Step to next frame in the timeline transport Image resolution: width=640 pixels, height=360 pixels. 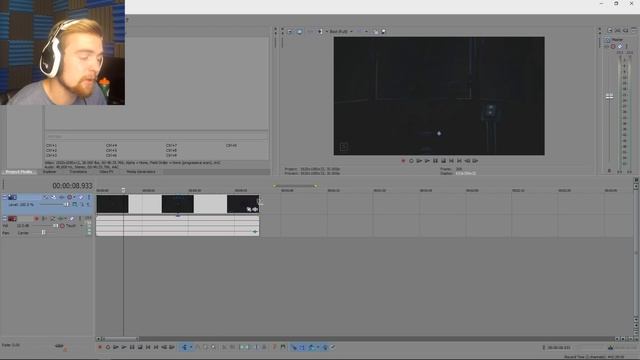click(172, 347)
